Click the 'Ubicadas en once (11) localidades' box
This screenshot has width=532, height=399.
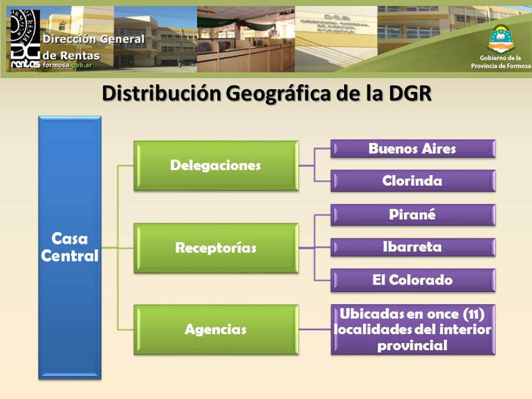pos(413,330)
